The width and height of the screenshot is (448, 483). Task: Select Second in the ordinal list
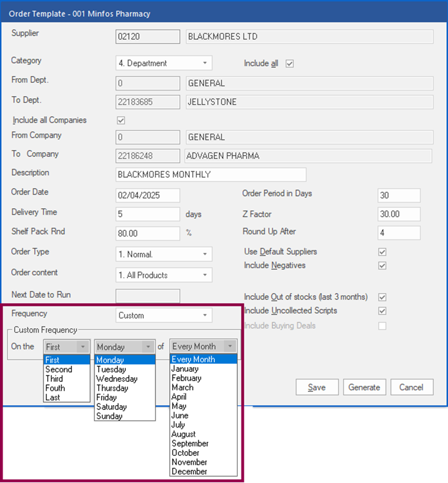pos(67,370)
